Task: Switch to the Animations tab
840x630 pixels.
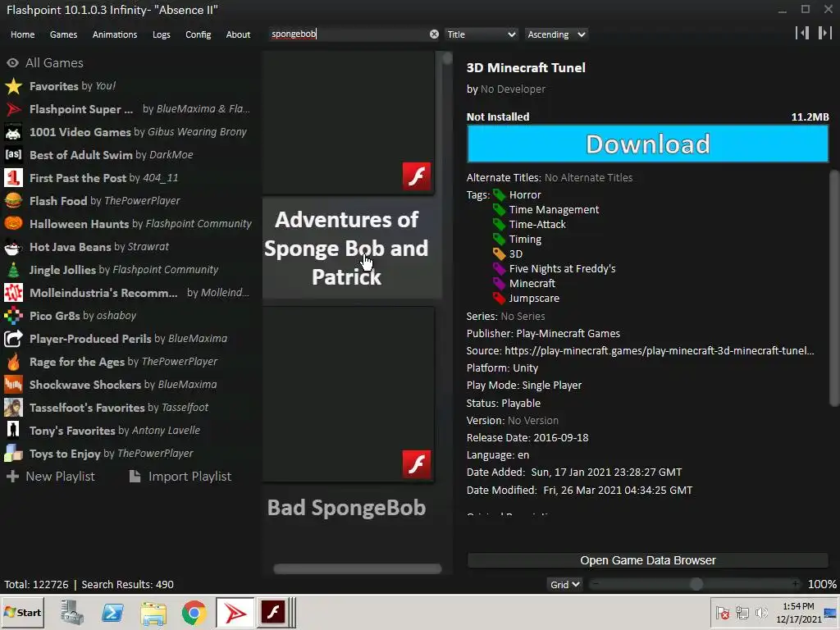Action: 115,34
